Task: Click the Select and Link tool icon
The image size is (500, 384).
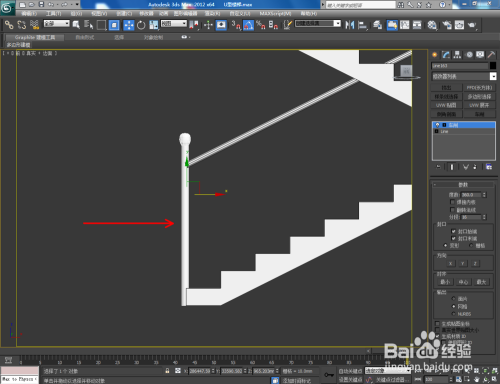Action: pyautogui.click(x=9, y=25)
